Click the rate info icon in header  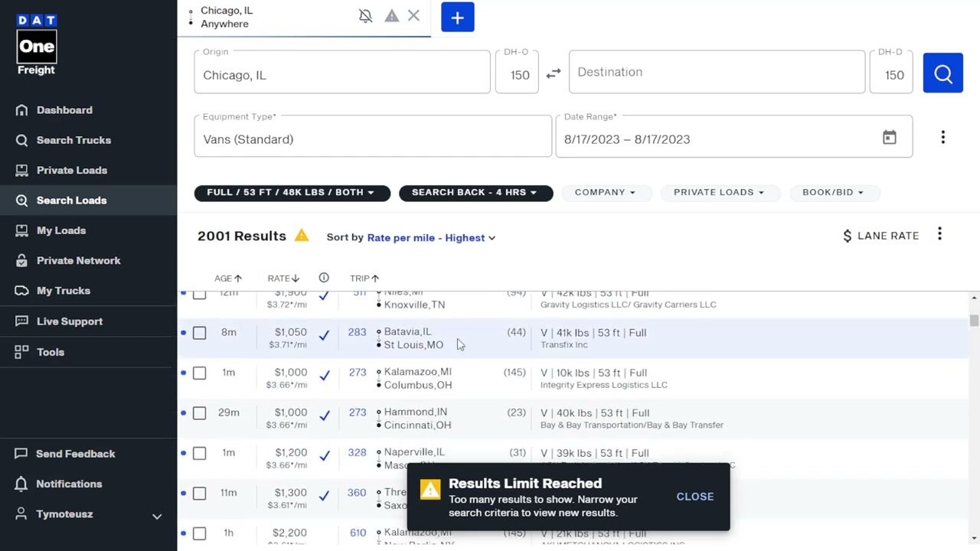point(324,278)
